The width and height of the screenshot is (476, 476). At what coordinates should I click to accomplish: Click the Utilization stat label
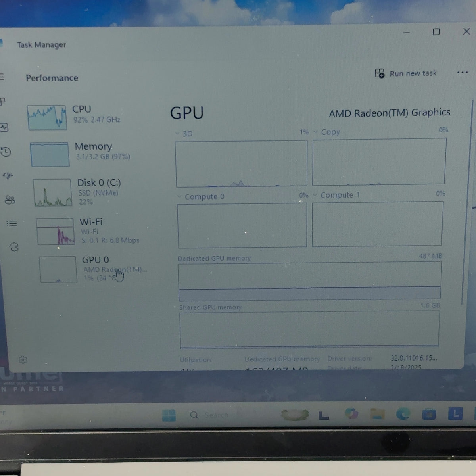click(x=195, y=360)
